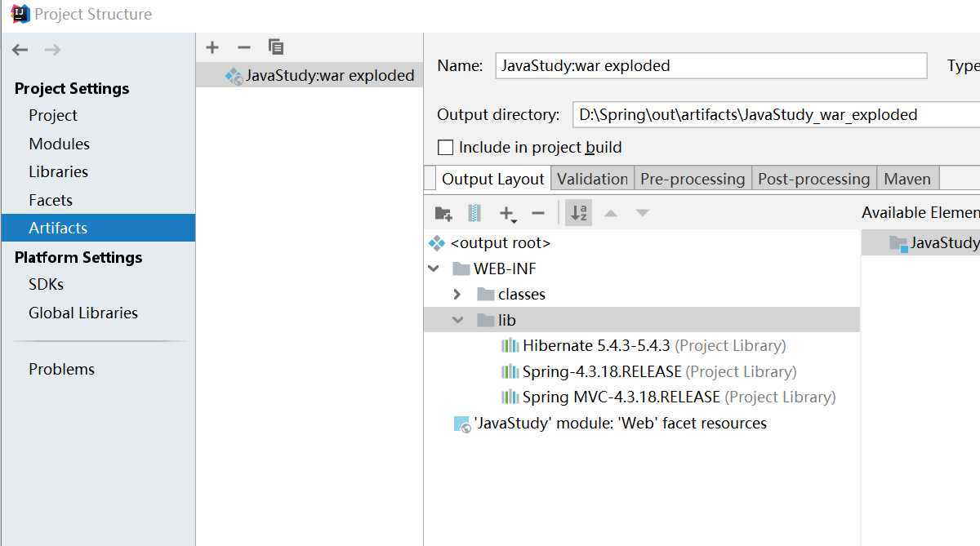The width and height of the screenshot is (980, 546).
Task: Collapse the WEB-INF folder node
Action: pyautogui.click(x=433, y=269)
